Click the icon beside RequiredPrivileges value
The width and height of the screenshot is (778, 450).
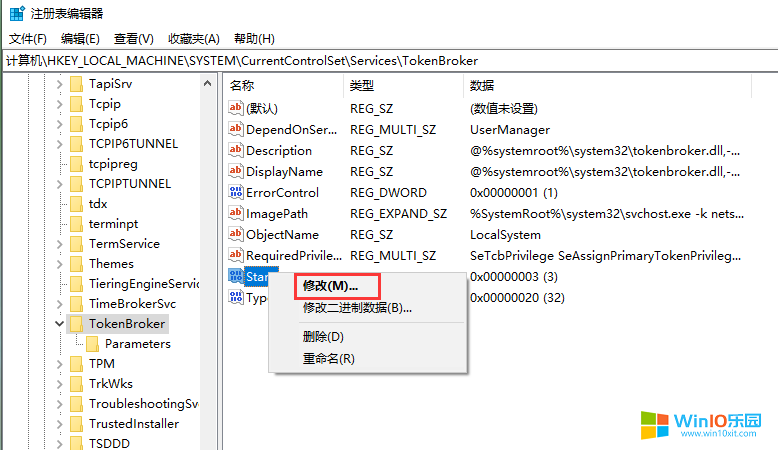pos(236,255)
